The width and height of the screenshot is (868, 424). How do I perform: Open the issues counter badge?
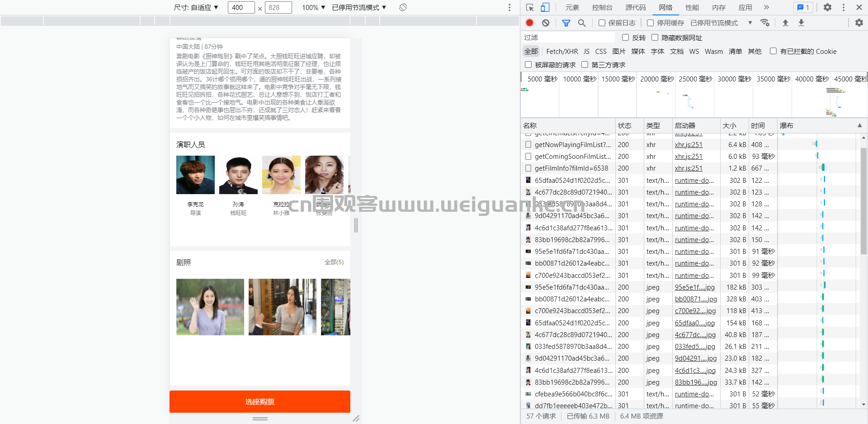point(803,7)
